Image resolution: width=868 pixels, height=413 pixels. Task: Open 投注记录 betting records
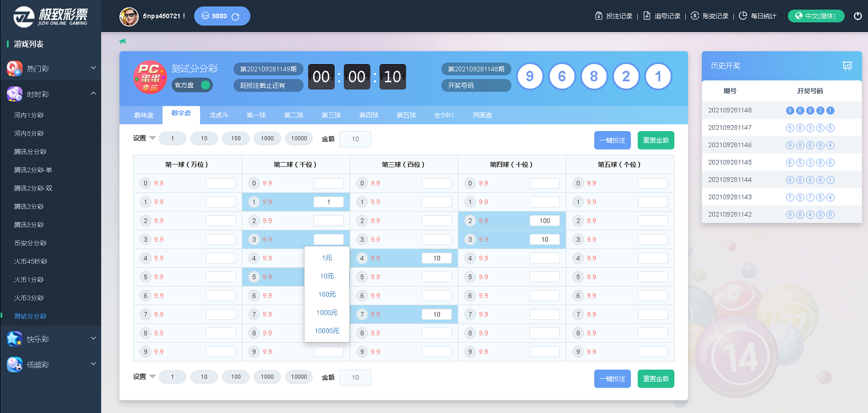pos(614,16)
